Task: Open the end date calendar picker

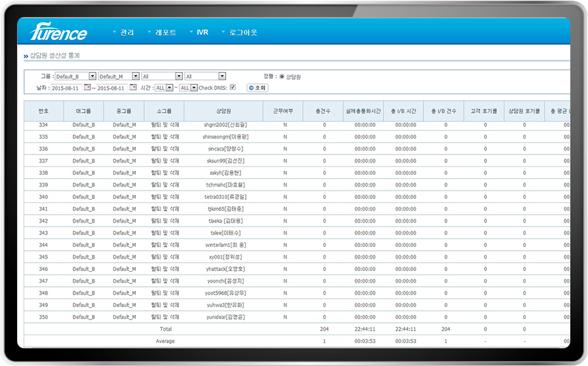Action: [133, 88]
